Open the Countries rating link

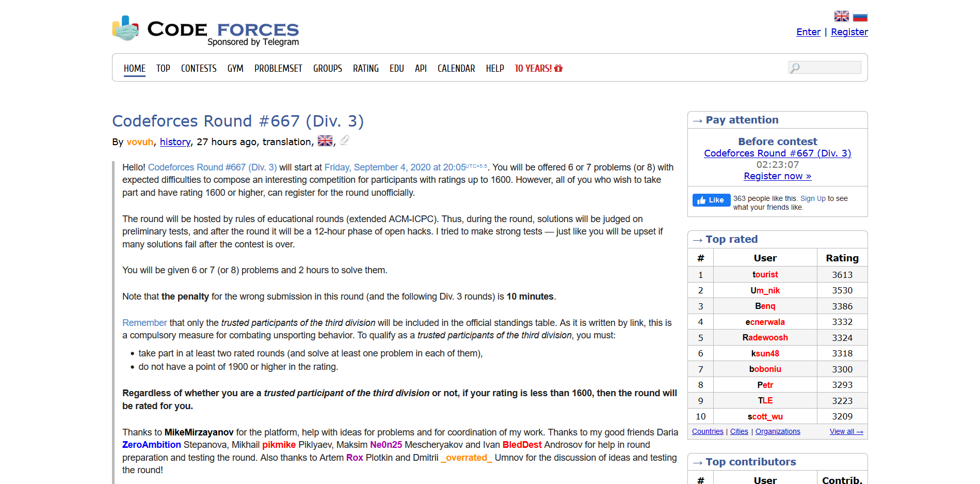[x=707, y=432]
